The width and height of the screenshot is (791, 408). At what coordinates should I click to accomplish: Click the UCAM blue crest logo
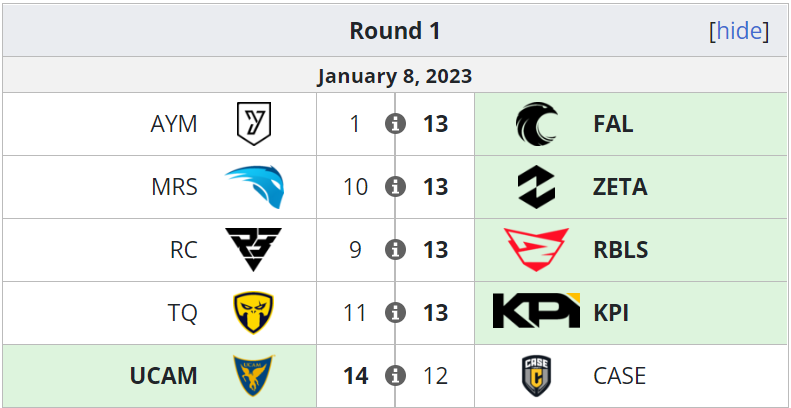point(254,376)
